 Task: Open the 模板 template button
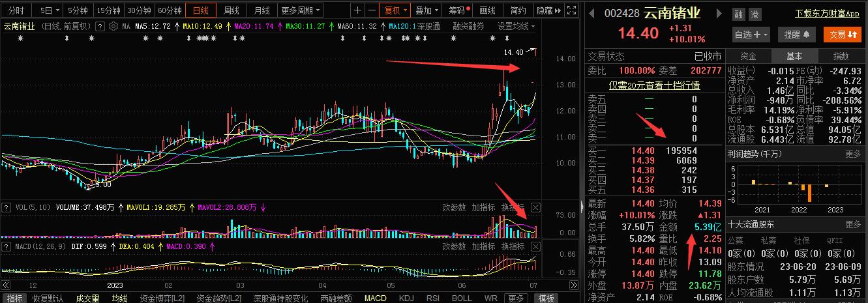pyautogui.click(x=546, y=298)
